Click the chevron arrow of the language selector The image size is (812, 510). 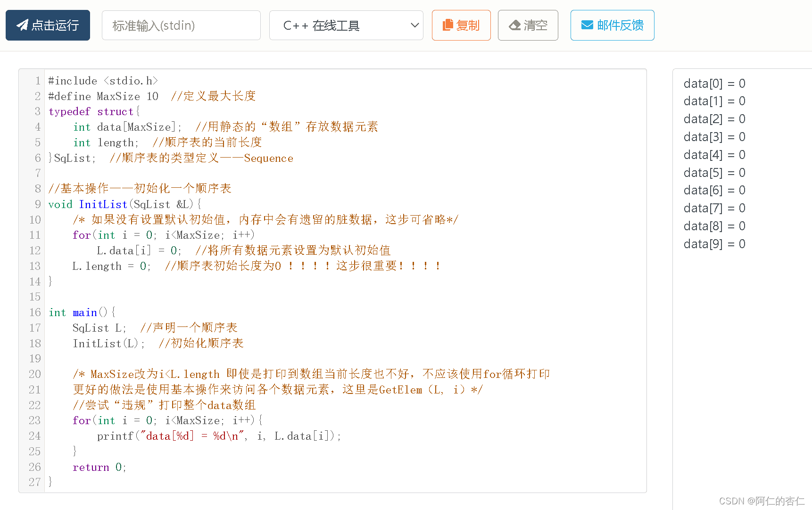click(x=414, y=25)
